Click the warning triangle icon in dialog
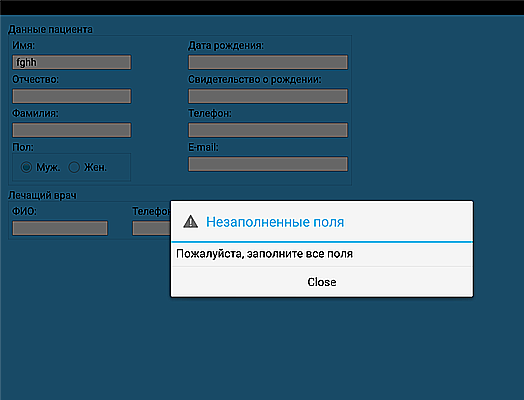 pos(190,222)
